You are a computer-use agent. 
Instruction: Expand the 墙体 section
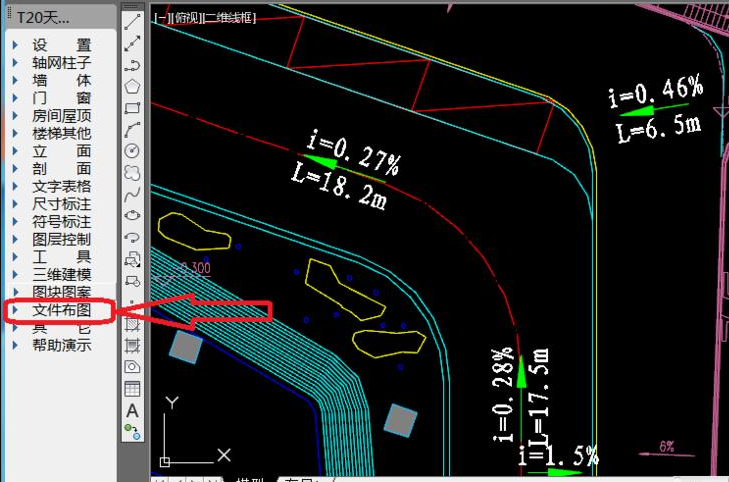coord(61,80)
